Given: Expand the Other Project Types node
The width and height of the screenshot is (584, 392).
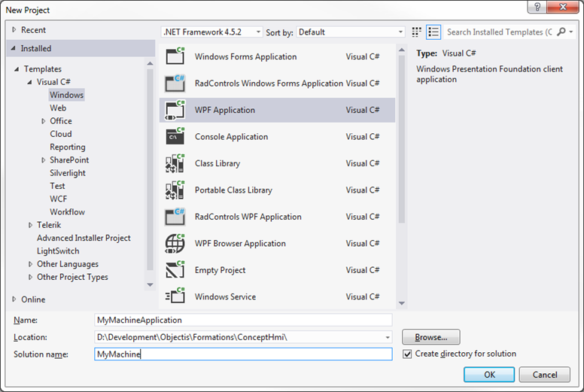Looking at the screenshot, I should (30, 277).
